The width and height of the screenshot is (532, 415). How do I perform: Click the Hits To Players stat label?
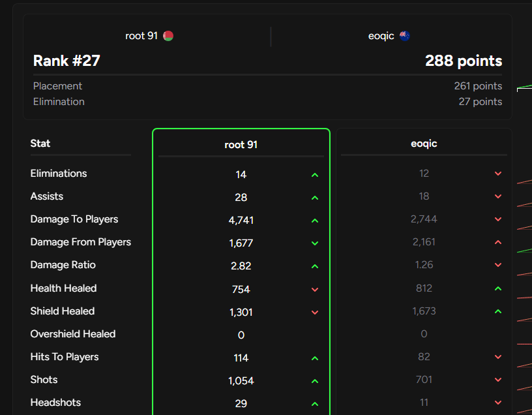tap(65, 357)
